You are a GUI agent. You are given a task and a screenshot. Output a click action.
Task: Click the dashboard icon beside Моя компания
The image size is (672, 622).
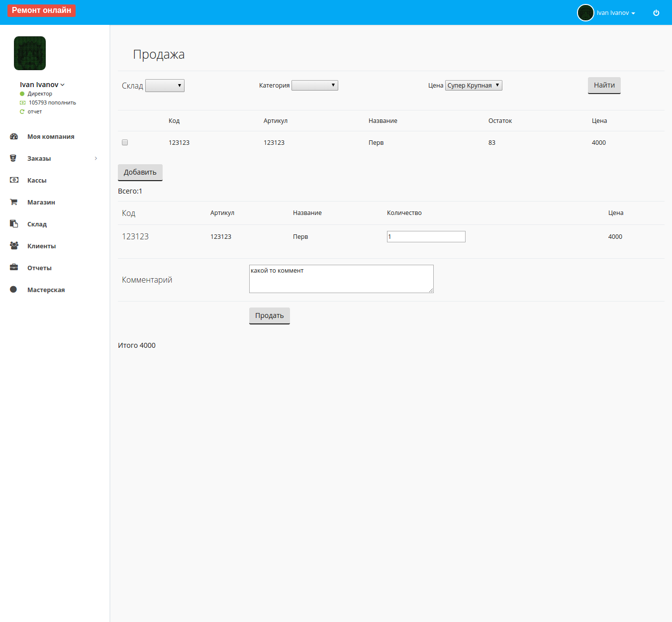point(14,136)
